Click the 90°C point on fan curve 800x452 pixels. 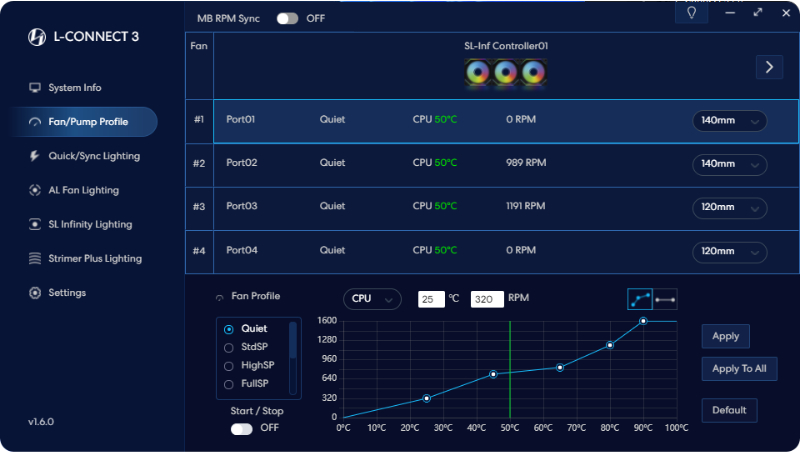[643, 321]
